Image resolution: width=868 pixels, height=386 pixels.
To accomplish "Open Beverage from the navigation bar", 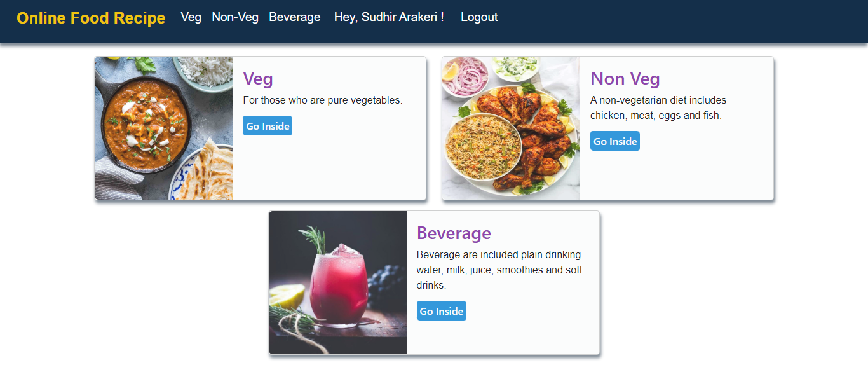I will click(294, 17).
